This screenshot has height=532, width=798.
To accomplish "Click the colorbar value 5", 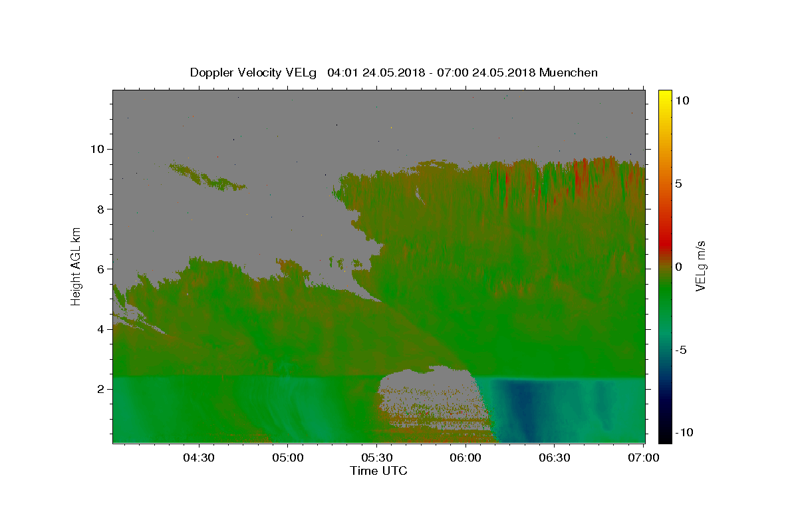I will click(679, 183).
